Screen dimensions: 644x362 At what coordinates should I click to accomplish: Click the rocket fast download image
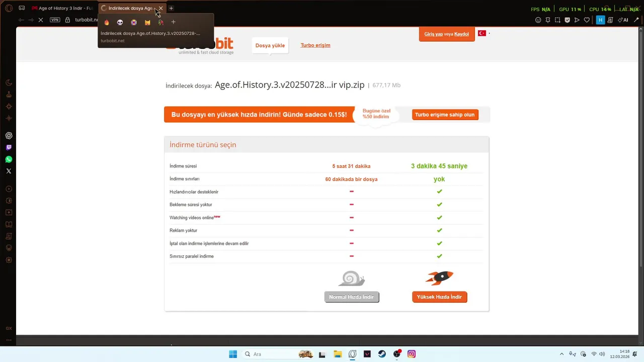tap(440, 278)
